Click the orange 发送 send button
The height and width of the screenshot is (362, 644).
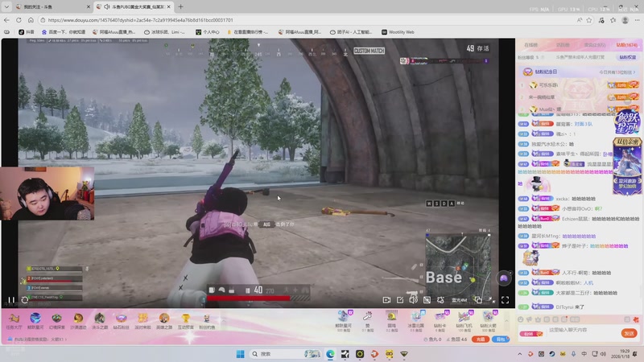click(x=630, y=333)
